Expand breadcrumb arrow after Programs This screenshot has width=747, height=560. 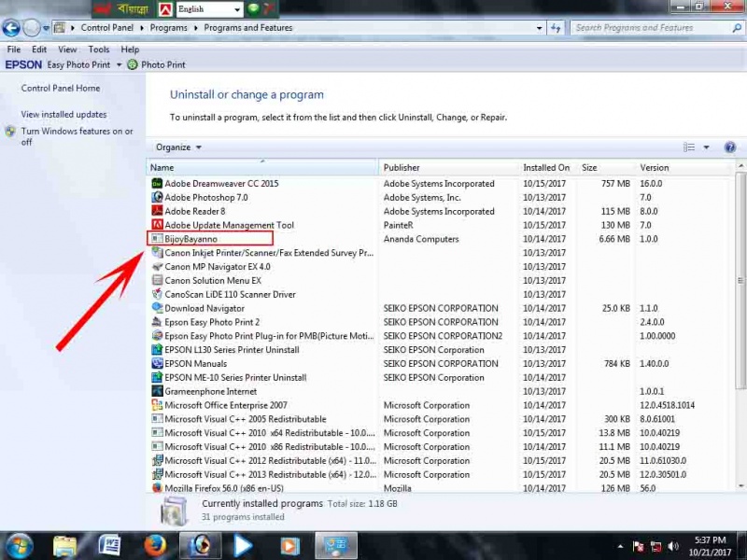pos(196,28)
